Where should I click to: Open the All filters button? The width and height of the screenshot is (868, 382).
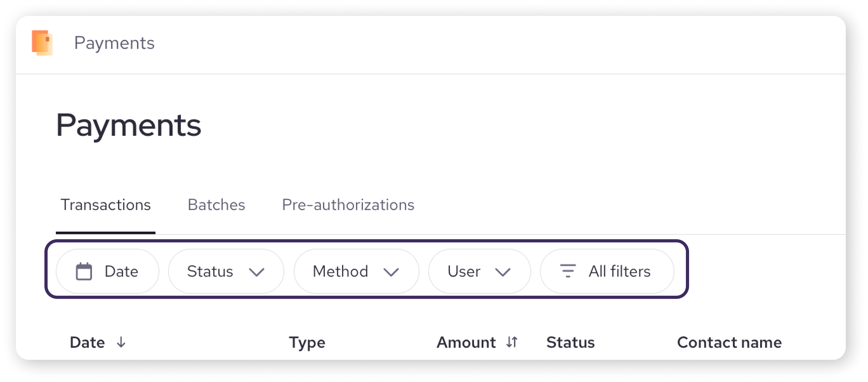[607, 271]
